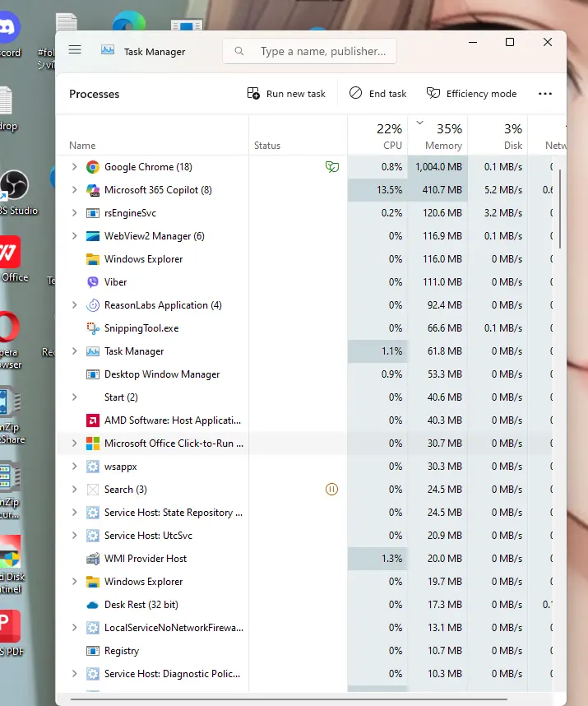Screen dimensions: 588x706
Task: Select the first Windows Explorer row (116.0 MB)
Action: 305,259
